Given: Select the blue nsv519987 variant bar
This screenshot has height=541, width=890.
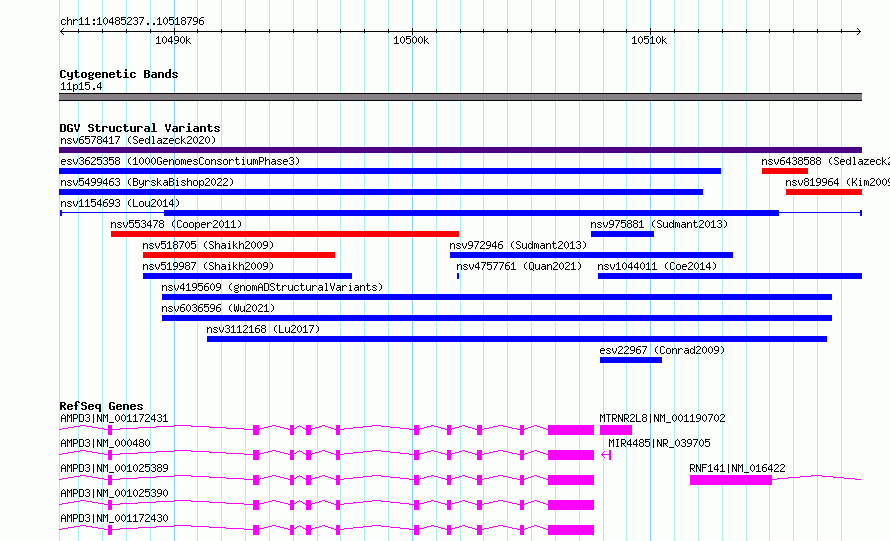Looking at the screenshot, I should point(247,276).
